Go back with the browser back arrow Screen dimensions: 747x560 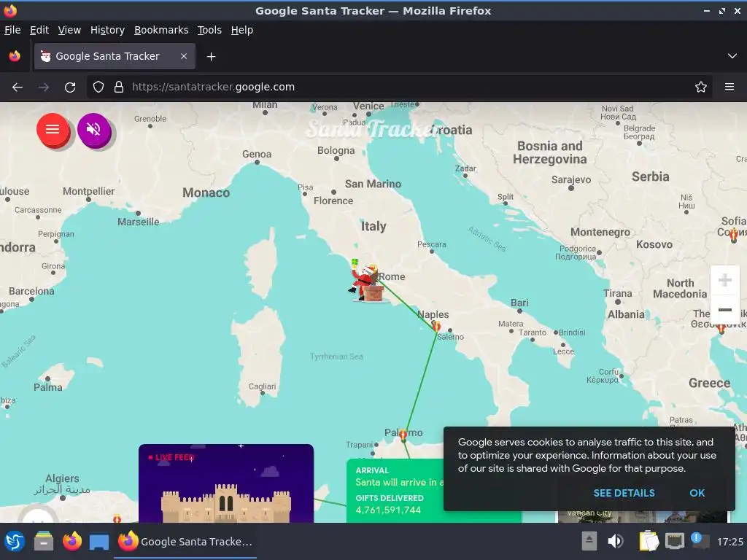[x=18, y=87]
